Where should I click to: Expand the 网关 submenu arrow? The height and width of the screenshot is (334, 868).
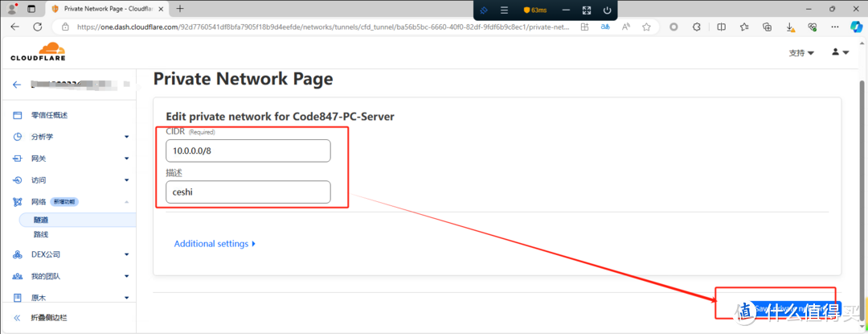point(126,159)
